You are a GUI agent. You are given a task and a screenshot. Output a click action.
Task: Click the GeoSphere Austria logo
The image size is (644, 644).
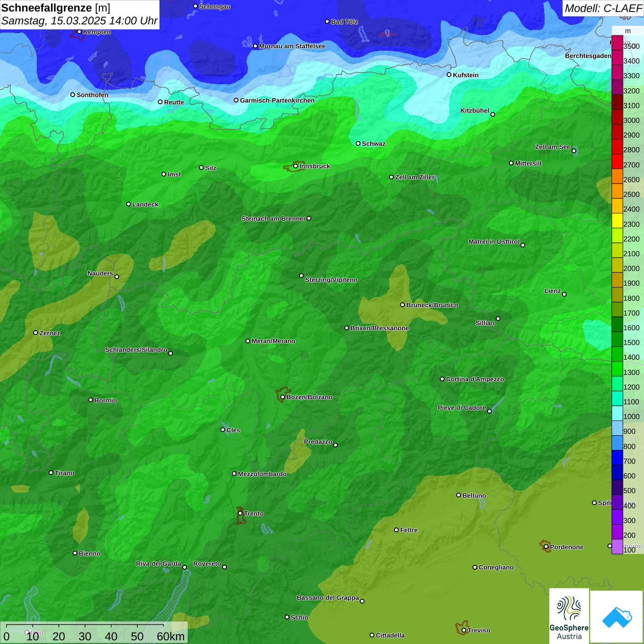pos(569,616)
